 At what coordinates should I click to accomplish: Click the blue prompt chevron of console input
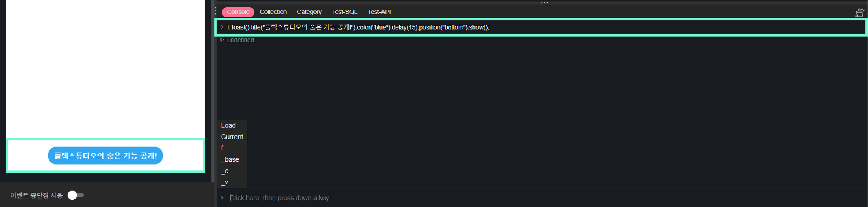[222, 198]
